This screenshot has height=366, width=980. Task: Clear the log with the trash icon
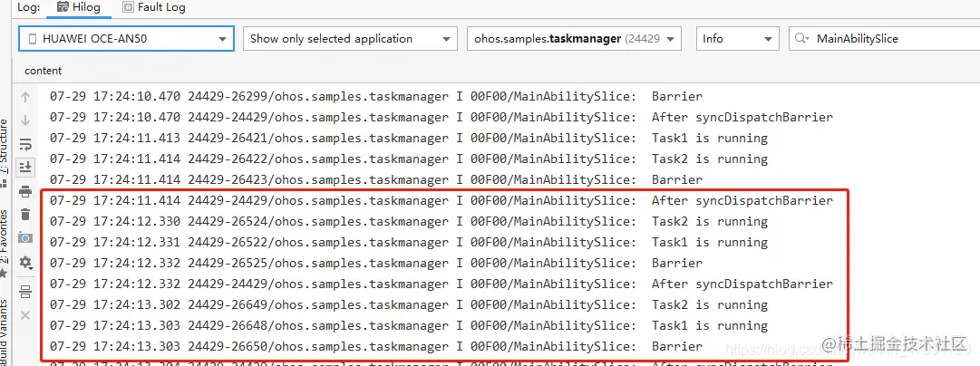pyautogui.click(x=25, y=214)
